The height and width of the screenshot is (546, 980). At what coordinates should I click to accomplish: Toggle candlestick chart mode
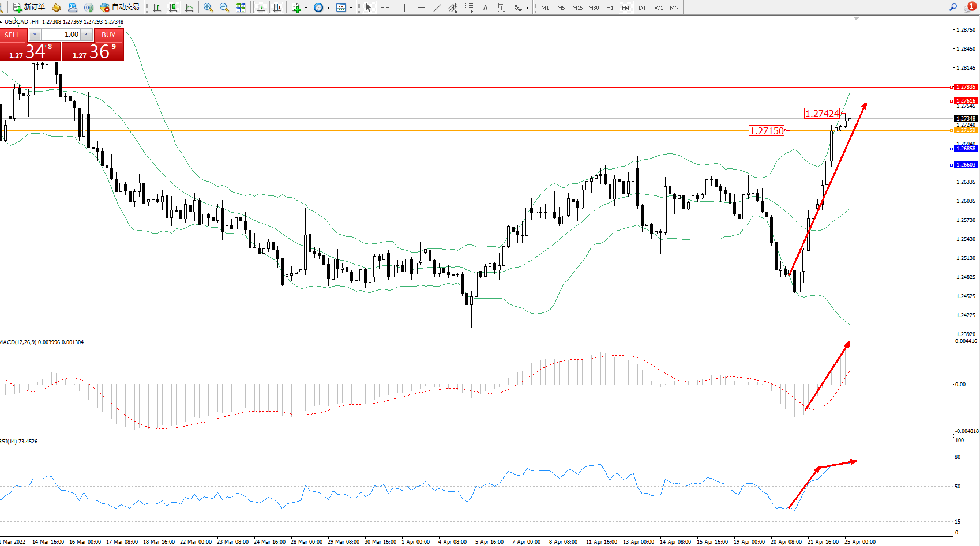coord(172,7)
